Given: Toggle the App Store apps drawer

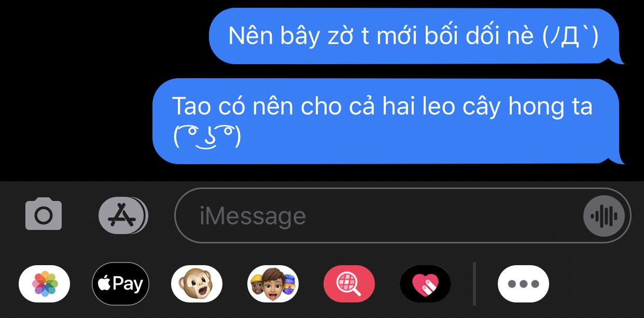Looking at the screenshot, I should 123,215.
